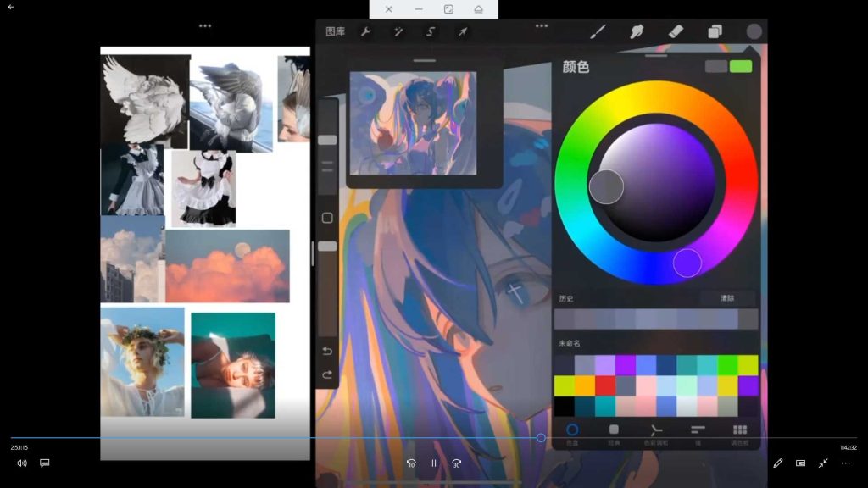
Task: Pick the red swatch in the palette
Action: click(x=605, y=385)
